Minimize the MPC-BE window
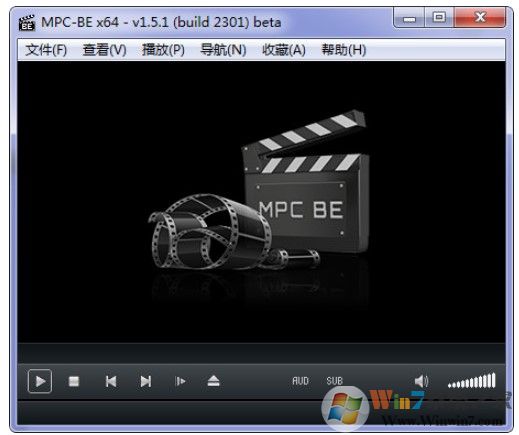Image resolution: width=519 pixels, height=435 pixels. coord(409,18)
